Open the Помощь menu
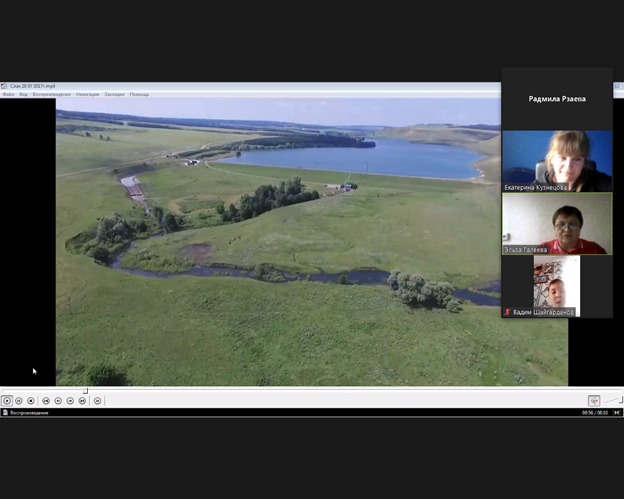Viewport: 624px width, 499px height. (x=139, y=94)
